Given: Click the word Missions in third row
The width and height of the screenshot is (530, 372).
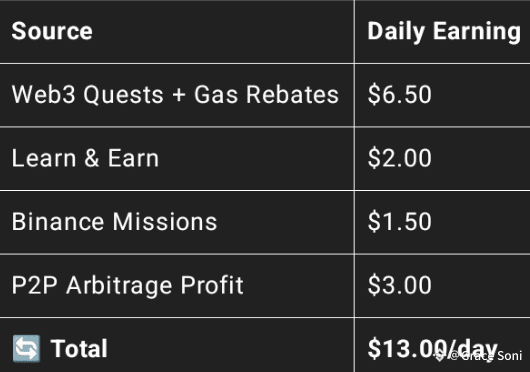Looking at the screenshot, I should click(x=165, y=222).
